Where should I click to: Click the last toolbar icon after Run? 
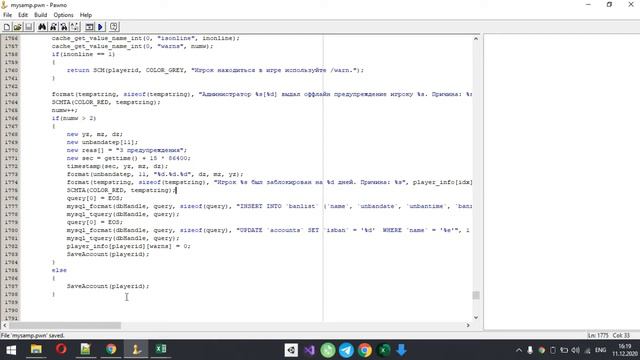[114, 27]
